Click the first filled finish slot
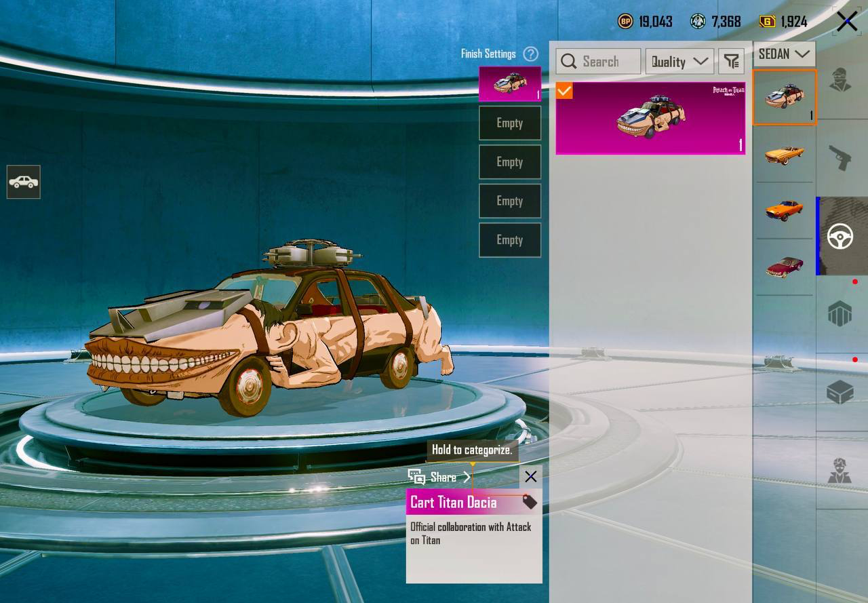This screenshot has height=603, width=868. 510,84
